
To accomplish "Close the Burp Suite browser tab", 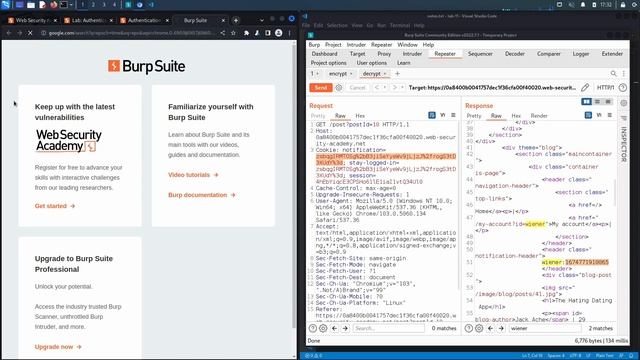I will click(223, 20).
